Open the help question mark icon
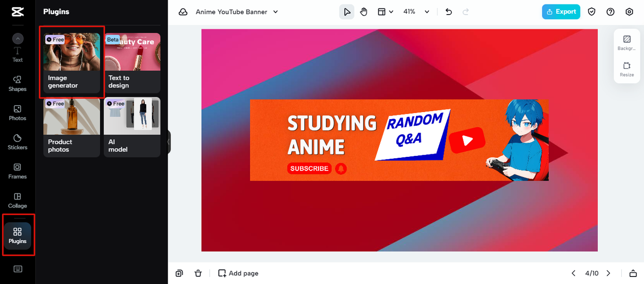The image size is (644, 284). (x=610, y=12)
